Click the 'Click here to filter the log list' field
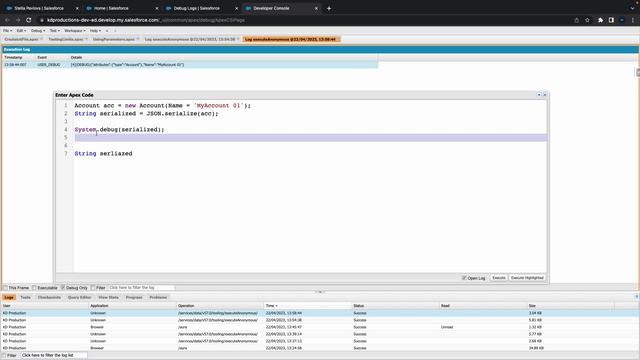Image resolution: width=640 pixels, height=360 pixels. [54, 356]
